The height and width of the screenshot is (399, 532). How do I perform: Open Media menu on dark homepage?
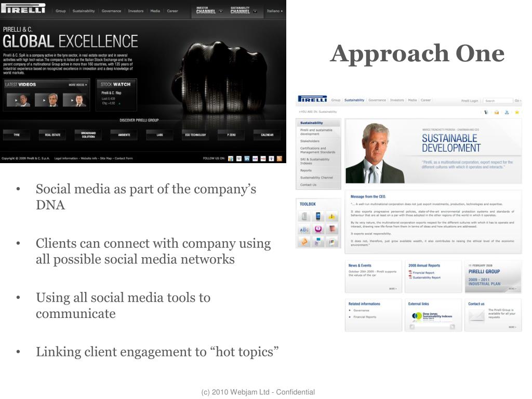[x=155, y=11]
